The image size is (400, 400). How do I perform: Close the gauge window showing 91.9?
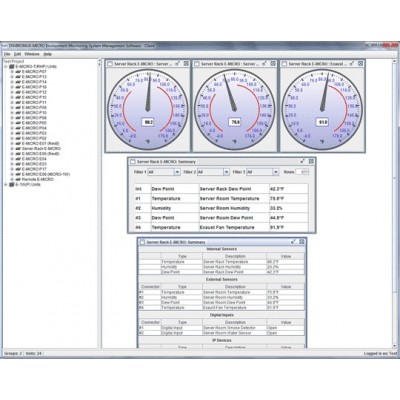(x=360, y=63)
